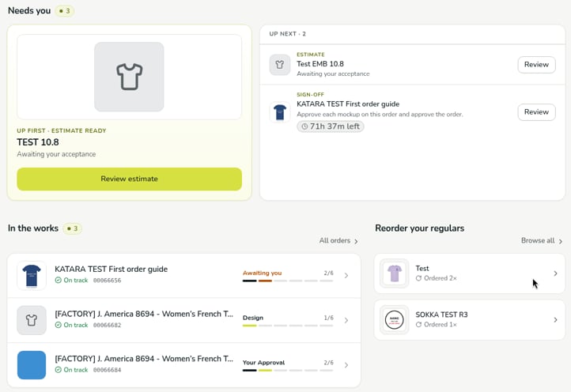Open the Test reorder card chevron
This screenshot has width=571, height=392.
point(555,273)
